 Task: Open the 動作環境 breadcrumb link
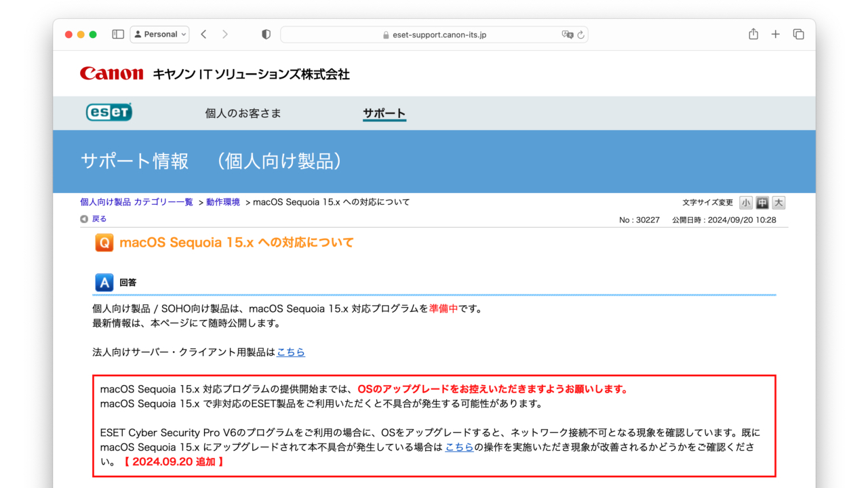(223, 202)
